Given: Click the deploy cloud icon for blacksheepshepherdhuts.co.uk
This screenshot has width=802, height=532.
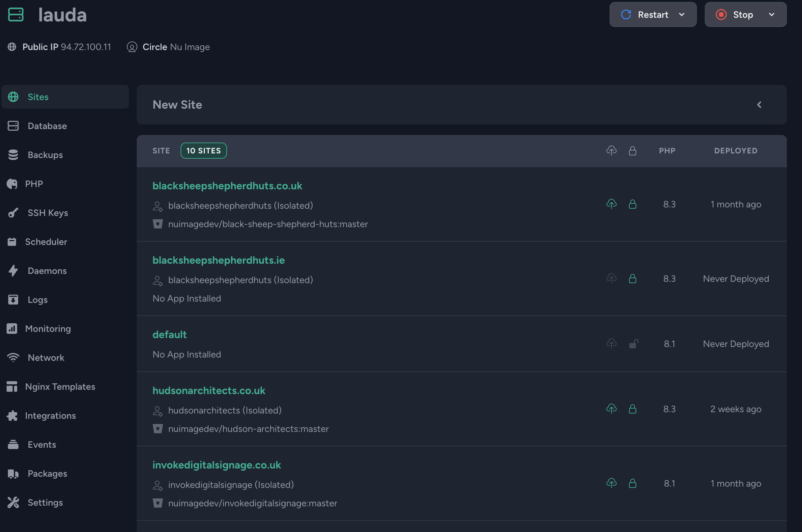Looking at the screenshot, I should point(611,204).
